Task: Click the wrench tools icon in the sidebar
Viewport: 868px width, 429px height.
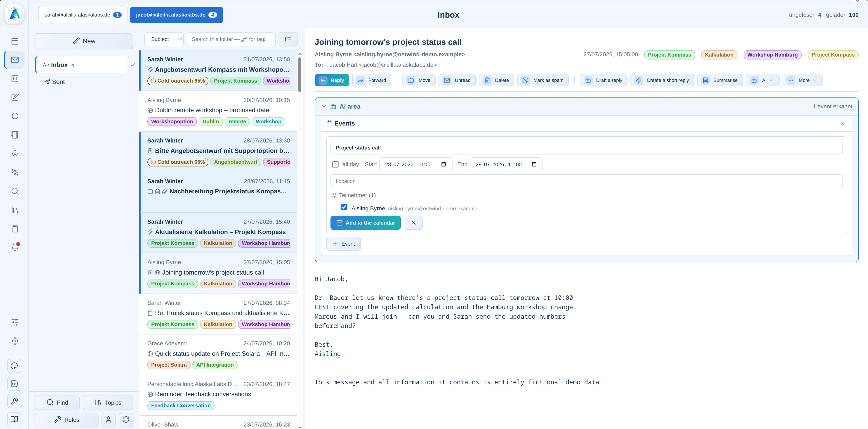Action: tap(14, 401)
